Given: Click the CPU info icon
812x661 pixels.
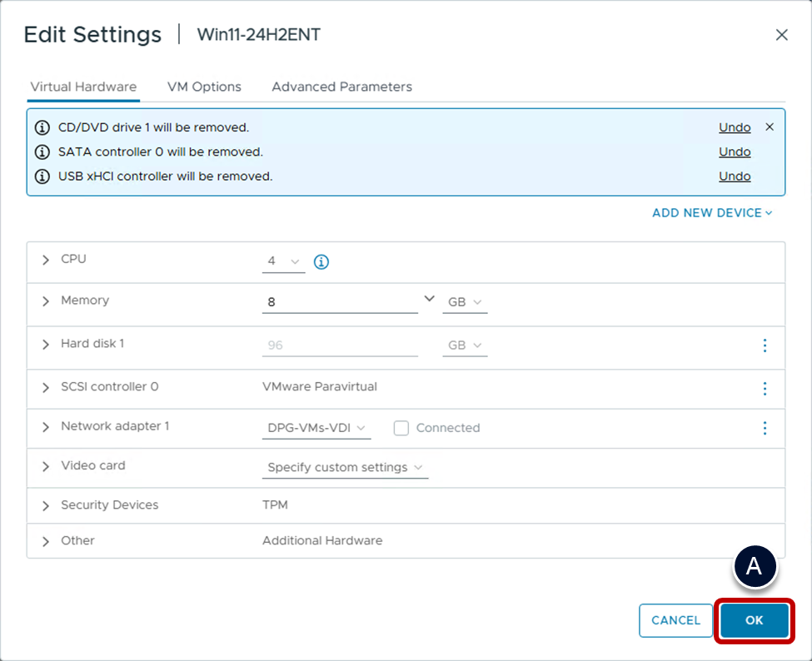Looking at the screenshot, I should [x=321, y=262].
